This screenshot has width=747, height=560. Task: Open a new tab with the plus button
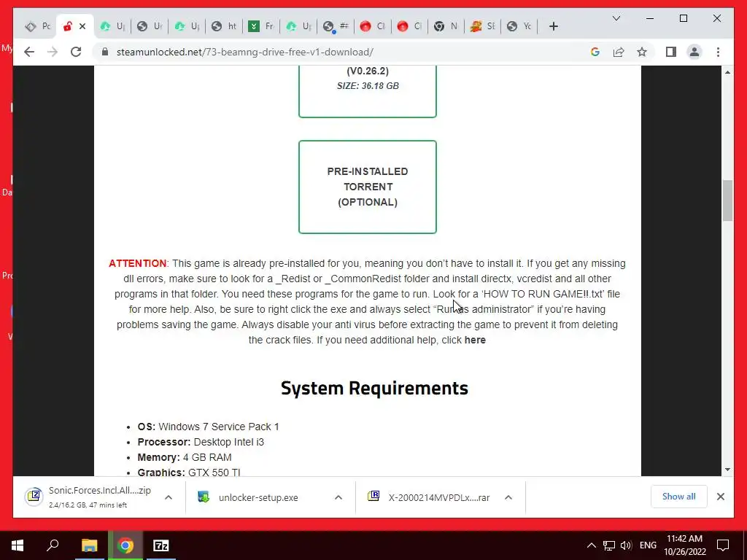point(553,27)
